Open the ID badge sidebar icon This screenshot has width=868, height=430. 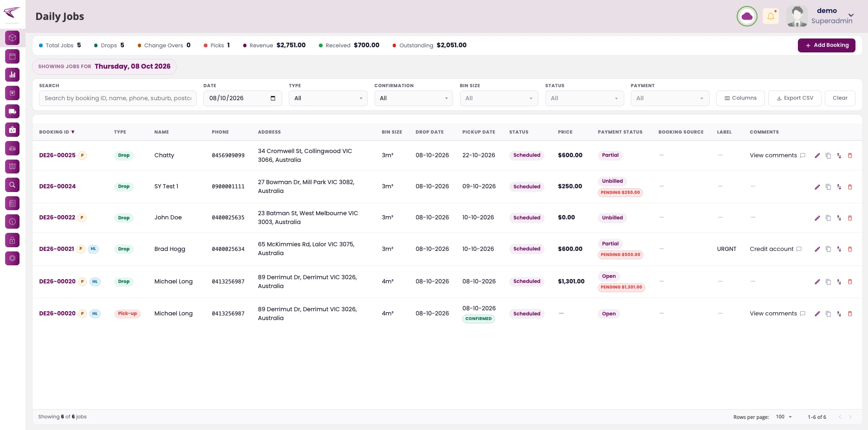coord(13,129)
